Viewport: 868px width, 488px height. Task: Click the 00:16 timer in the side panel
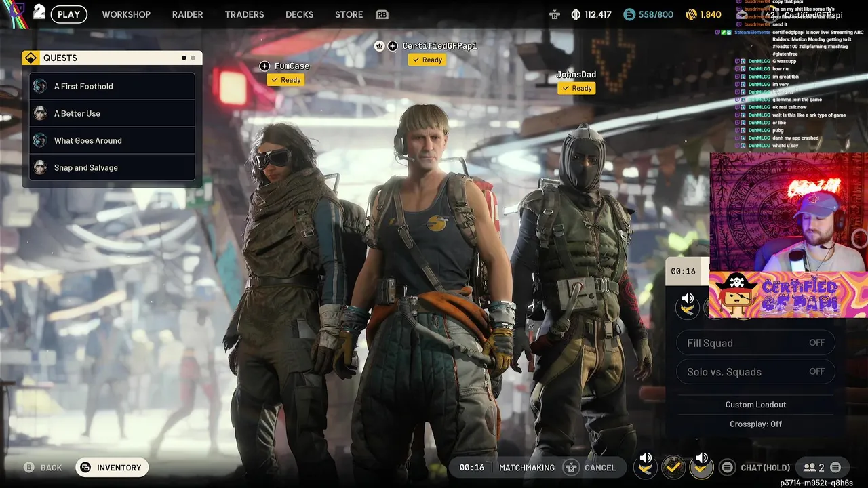(683, 271)
